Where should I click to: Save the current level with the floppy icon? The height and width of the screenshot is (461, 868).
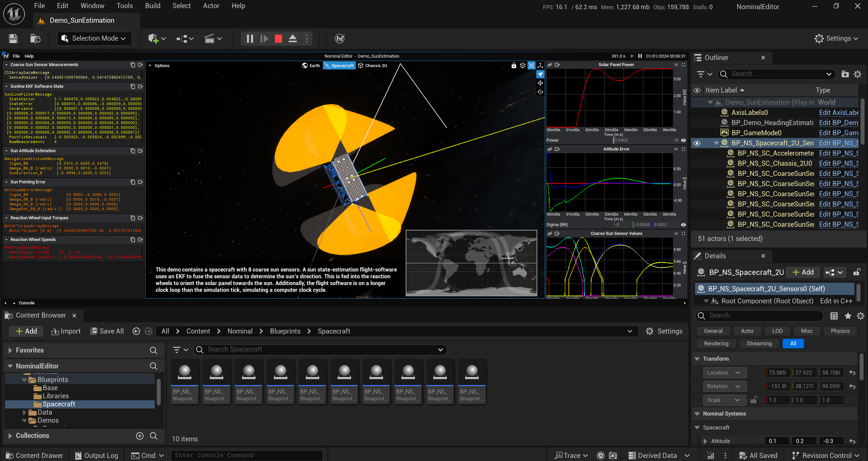click(x=13, y=39)
